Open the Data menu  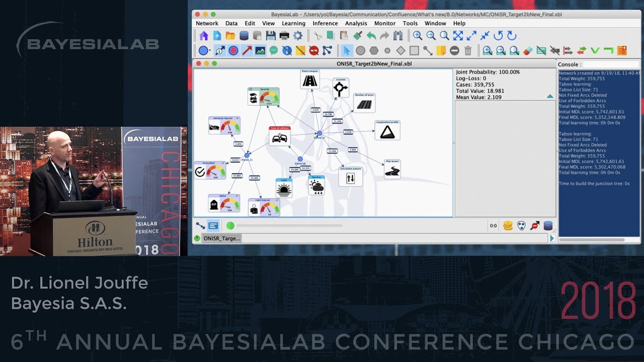click(x=231, y=23)
